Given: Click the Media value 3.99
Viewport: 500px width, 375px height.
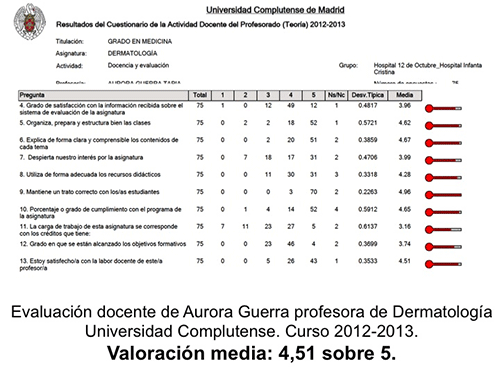Looking at the screenshot, I should point(405,157).
